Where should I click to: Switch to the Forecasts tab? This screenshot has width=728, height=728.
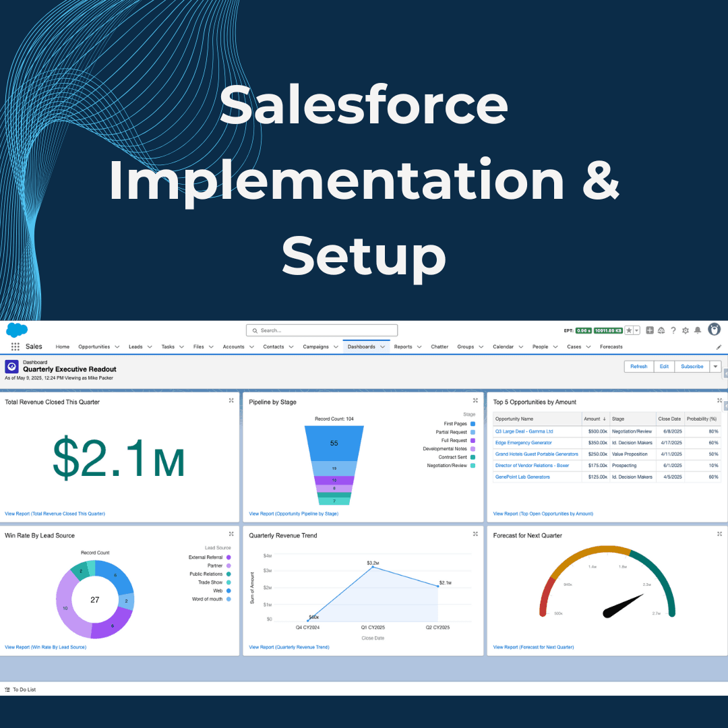click(611, 346)
